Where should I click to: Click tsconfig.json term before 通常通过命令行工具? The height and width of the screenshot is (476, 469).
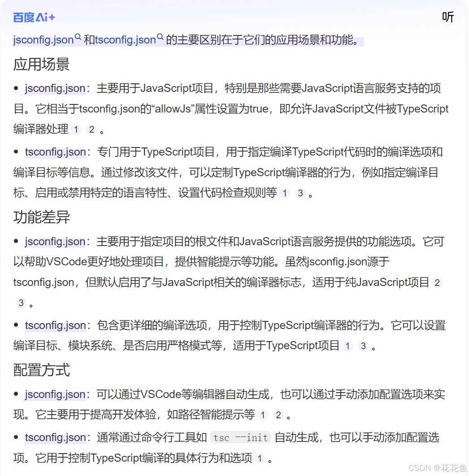pyautogui.click(x=55, y=437)
